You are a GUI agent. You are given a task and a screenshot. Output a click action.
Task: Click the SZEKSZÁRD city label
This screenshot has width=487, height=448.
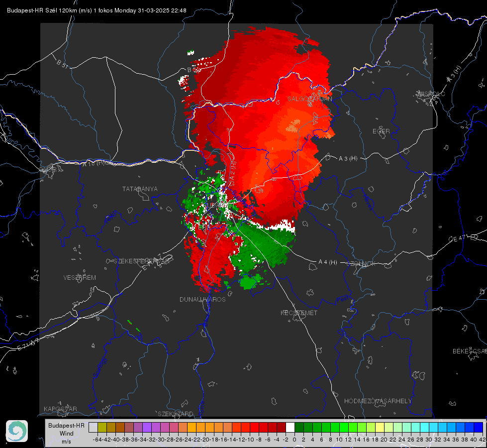pos(176,414)
